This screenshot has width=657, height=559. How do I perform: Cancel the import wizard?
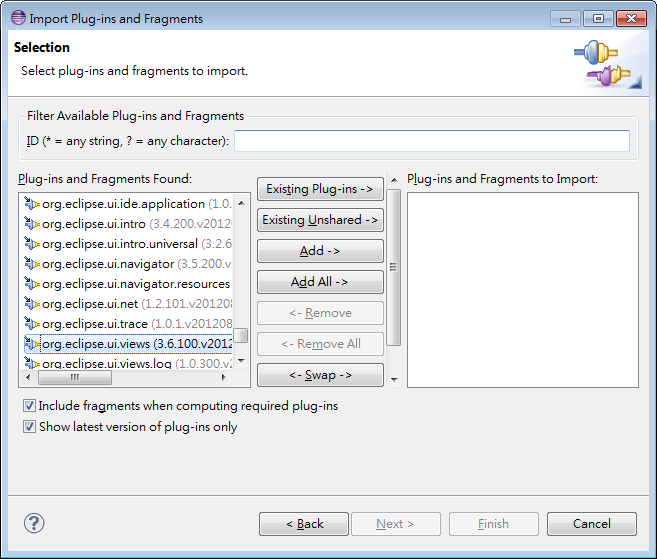(x=592, y=524)
